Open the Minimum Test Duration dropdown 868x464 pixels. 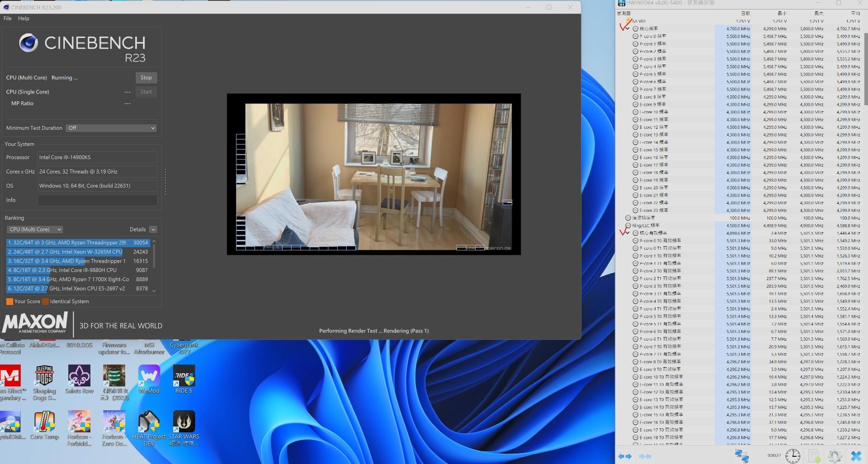pos(111,128)
